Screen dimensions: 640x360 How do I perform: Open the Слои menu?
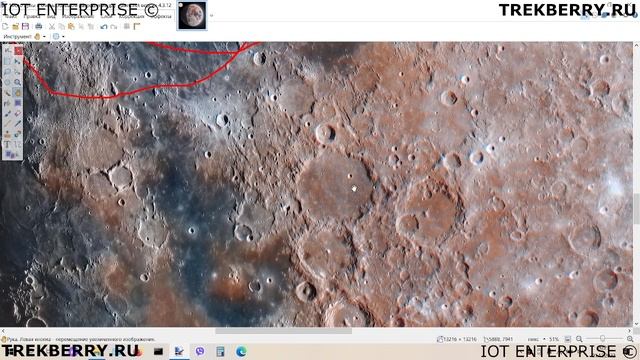(106, 16)
